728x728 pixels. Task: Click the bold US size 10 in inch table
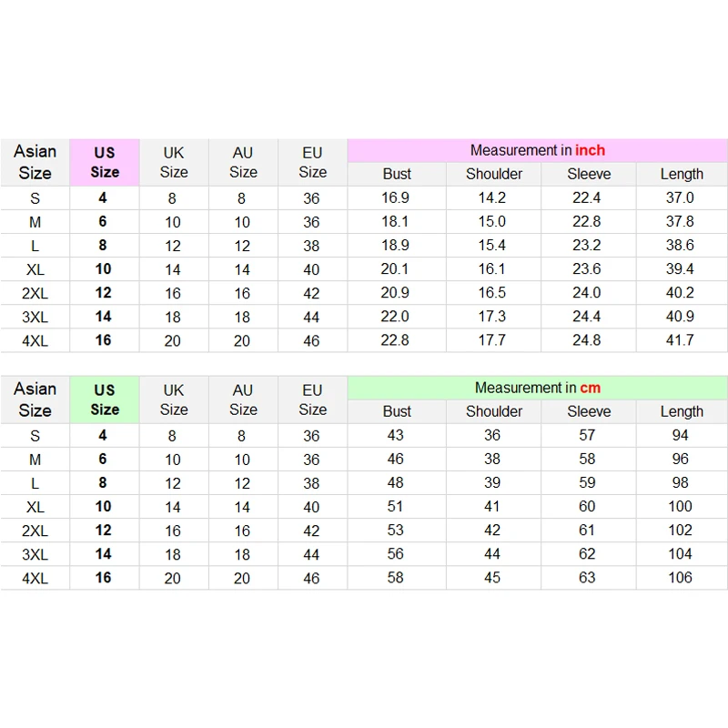pyautogui.click(x=104, y=269)
